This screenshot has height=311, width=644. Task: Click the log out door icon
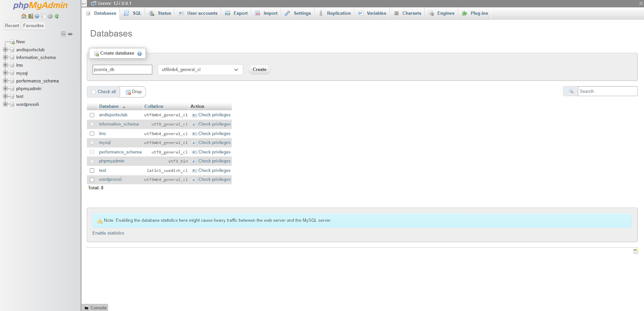(30, 16)
